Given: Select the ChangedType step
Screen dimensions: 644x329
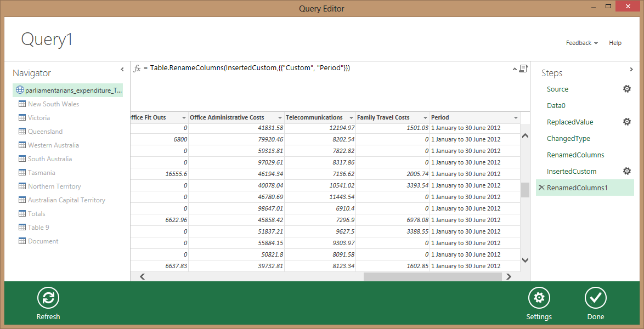Looking at the screenshot, I should [x=568, y=138].
